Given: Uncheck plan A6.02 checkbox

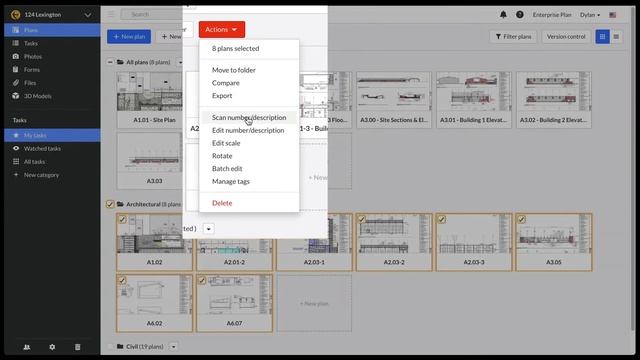Looking at the screenshot, I should pyautogui.click(x=122, y=280).
